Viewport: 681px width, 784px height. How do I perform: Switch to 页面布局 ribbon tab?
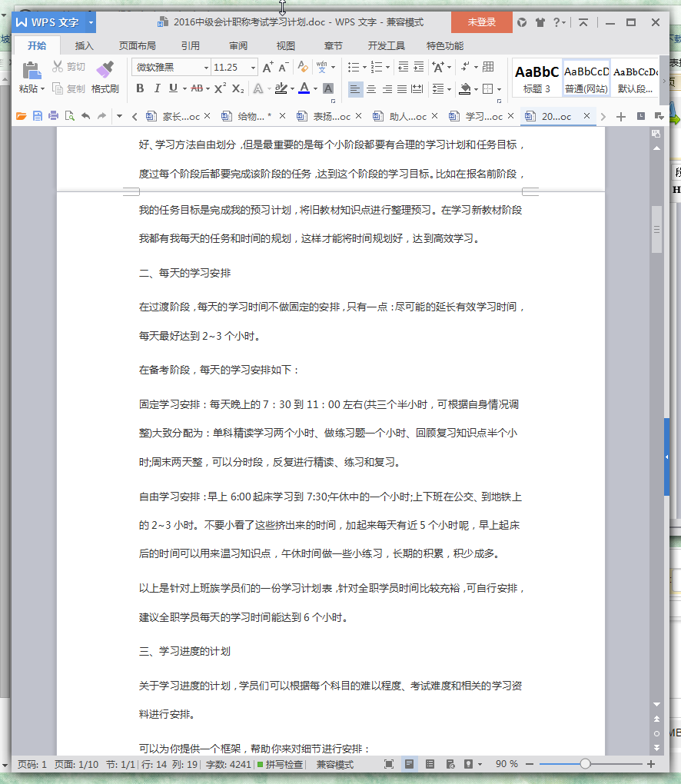(x=137, y=46)
